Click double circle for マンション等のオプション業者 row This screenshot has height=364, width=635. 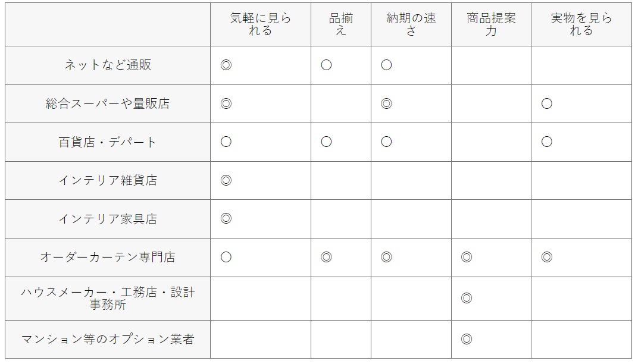[467, 339]
